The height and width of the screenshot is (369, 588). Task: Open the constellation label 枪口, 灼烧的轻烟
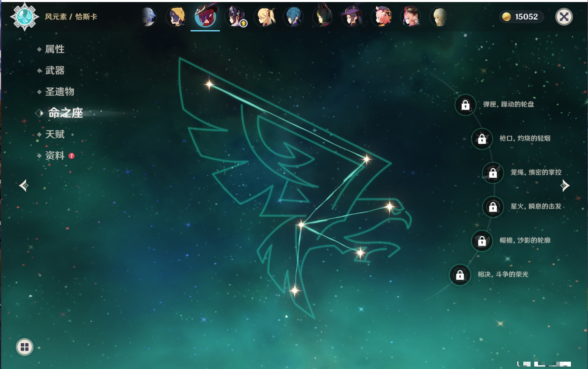pos(525,138)
